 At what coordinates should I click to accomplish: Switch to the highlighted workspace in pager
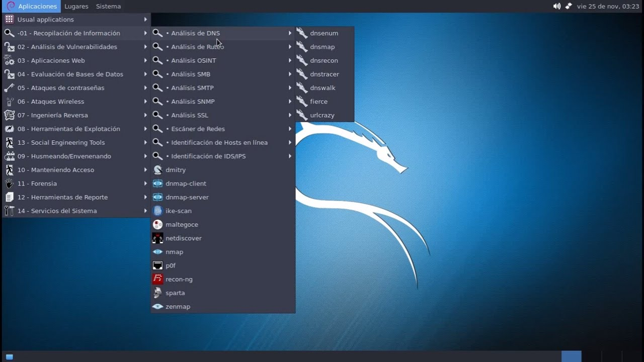point(571,356)
